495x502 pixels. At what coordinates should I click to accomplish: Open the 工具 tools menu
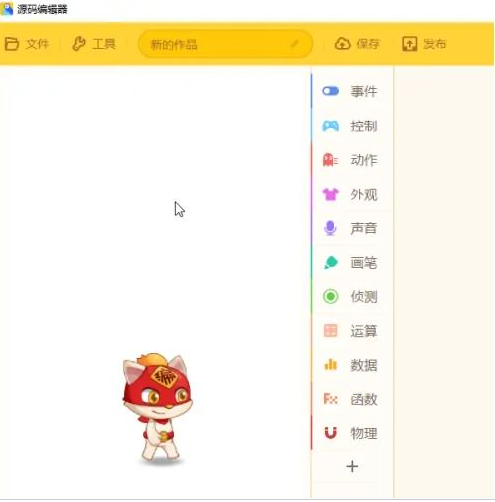point(94,44)
